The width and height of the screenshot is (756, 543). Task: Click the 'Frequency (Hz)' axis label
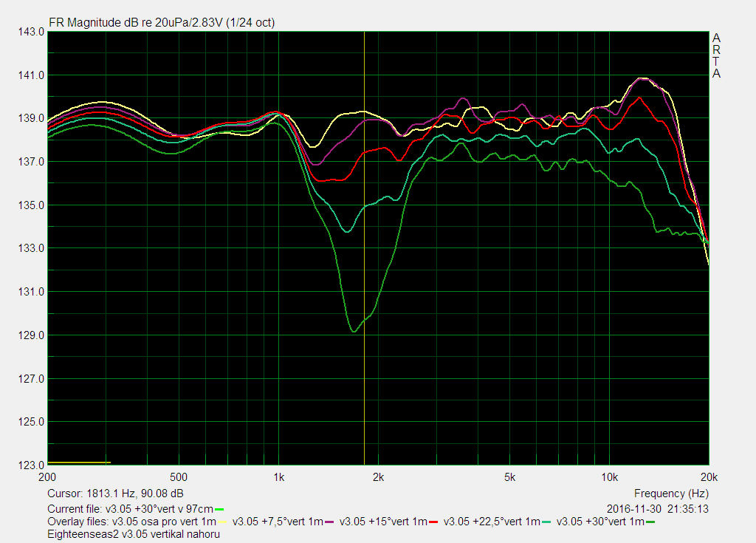click(x=671, y=494)
